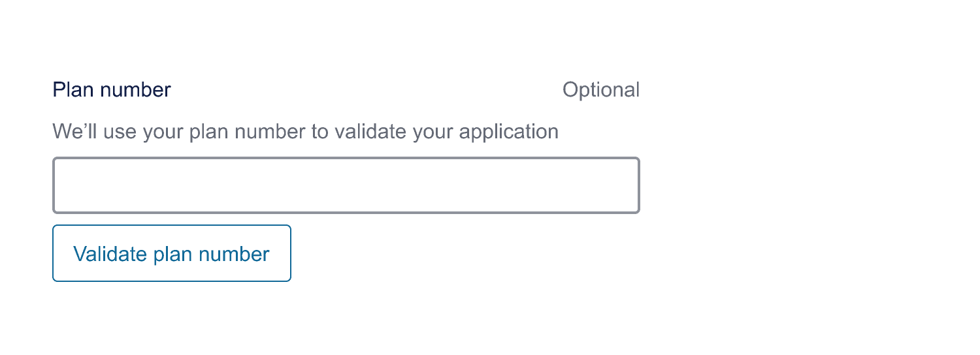Choose the input box above the Validate button
The image size is (980, 355).
click(x=346, y=185)
